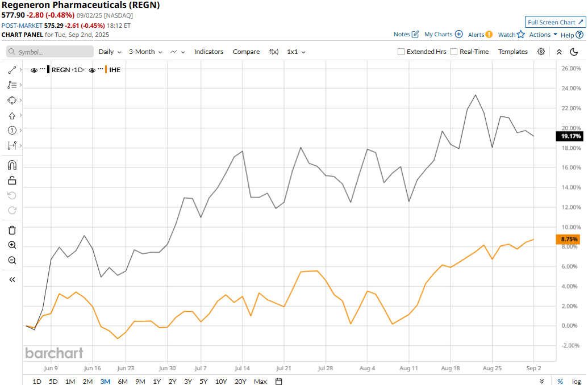Screen dimensions: 588x385
Task: Delete drawings with the trash icon
Action: point(12,230)
